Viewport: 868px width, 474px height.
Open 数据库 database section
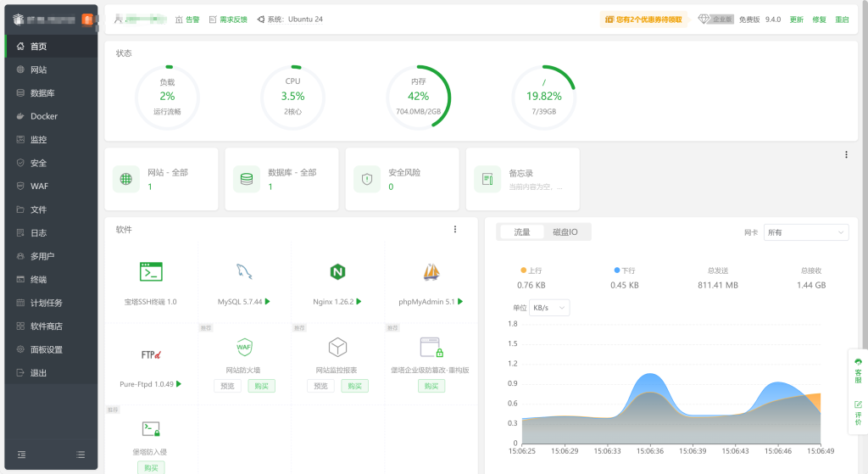[51, 93]
